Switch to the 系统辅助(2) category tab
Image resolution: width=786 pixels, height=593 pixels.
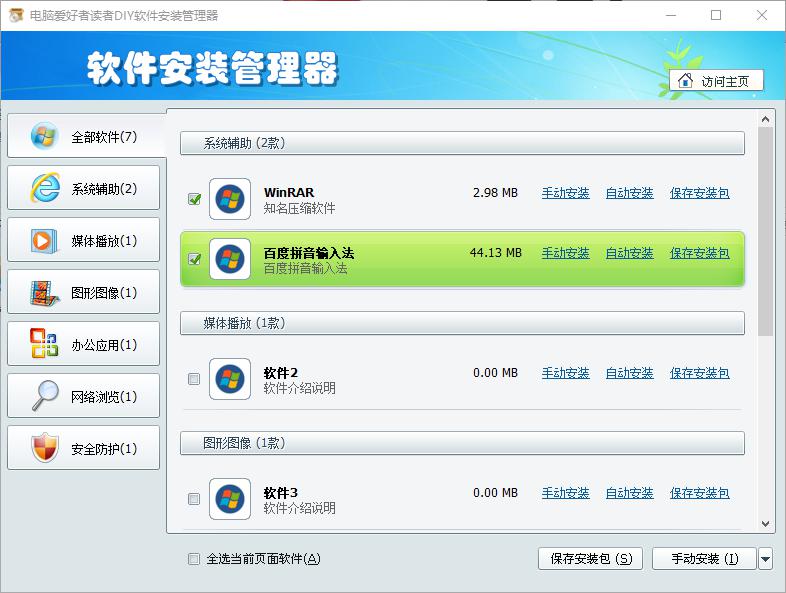tap(84, 189)
